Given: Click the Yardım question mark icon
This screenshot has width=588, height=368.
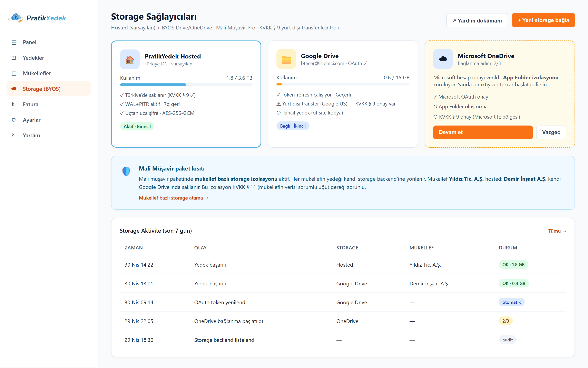Looking at the screenshot, I should (x=13, y=136).
